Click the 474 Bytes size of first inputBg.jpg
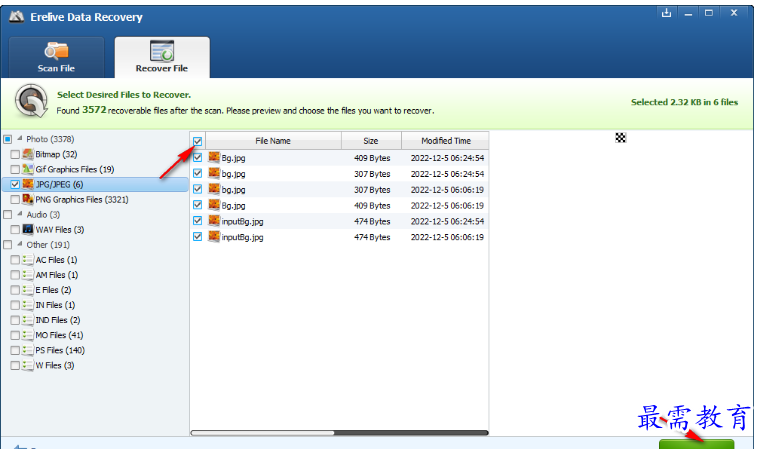 coord(372,221)
